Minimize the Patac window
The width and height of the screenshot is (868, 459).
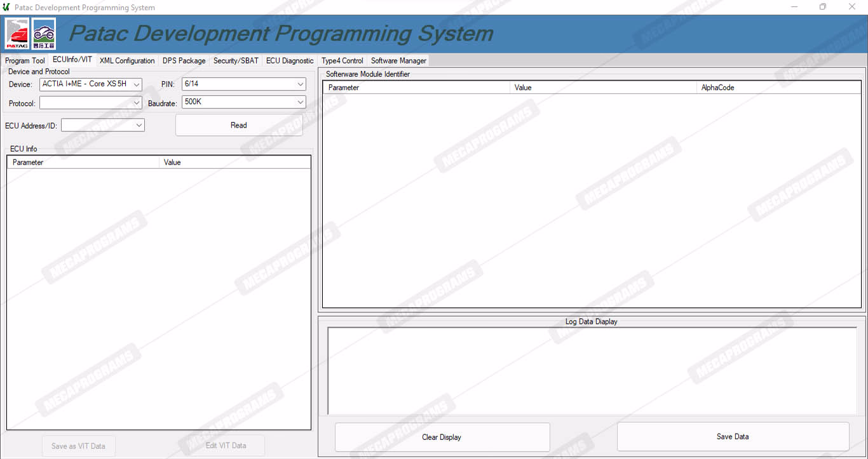795,7
